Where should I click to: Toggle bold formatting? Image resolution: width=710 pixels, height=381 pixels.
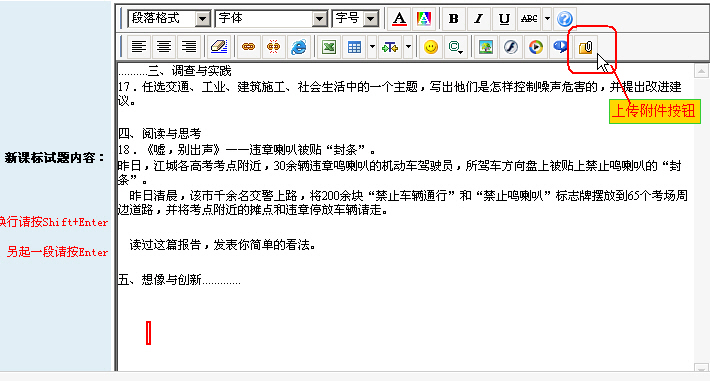click(453, 19)
